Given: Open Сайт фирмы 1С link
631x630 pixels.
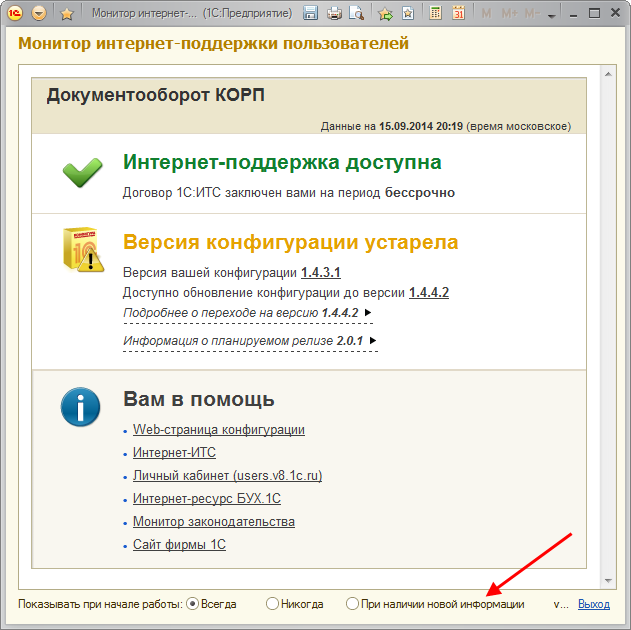Looking at the screenshot, I should pyautogui.click(x=179, y=544).
